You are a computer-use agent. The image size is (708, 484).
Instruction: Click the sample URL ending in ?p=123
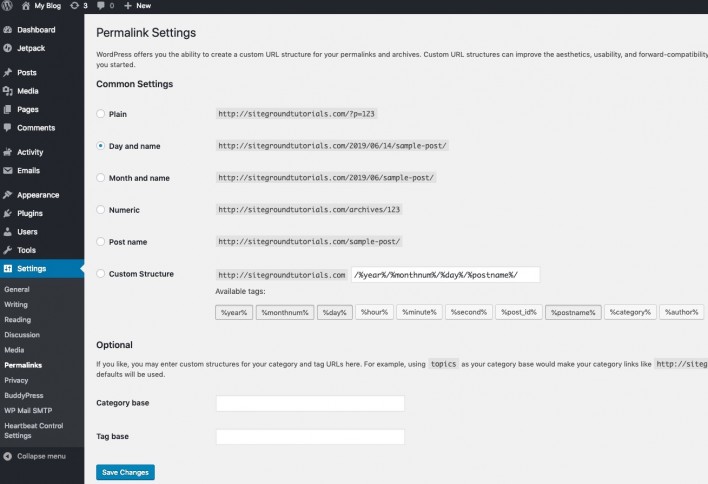(296, 114)
